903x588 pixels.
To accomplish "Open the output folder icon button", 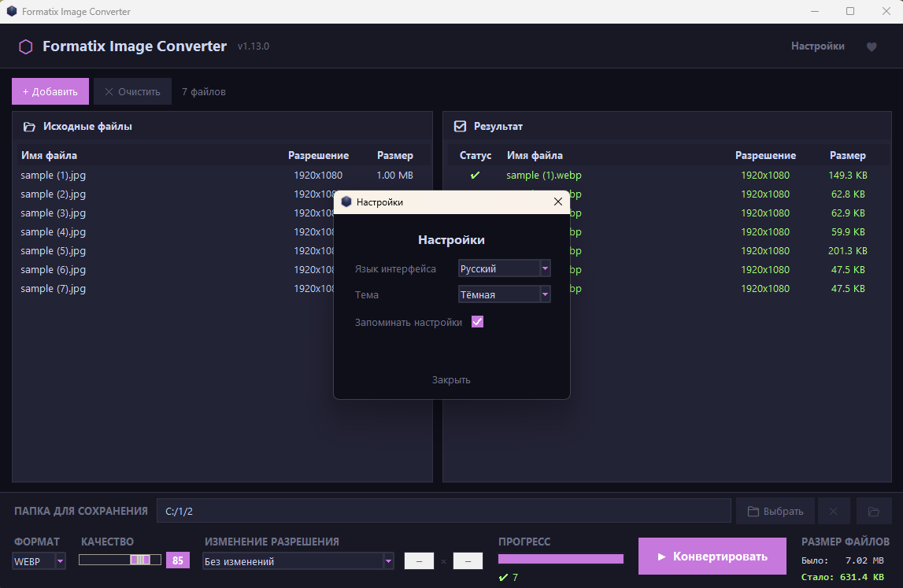I will [x=874, y=512].
